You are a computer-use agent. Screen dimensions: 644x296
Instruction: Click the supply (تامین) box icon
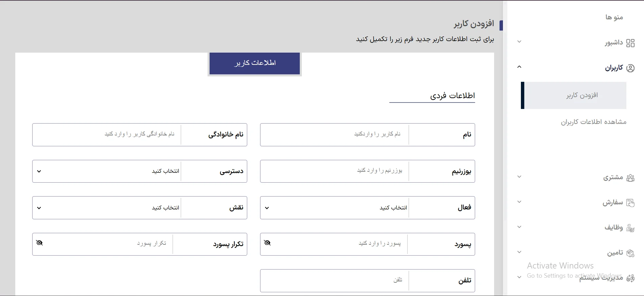[630, 253]
